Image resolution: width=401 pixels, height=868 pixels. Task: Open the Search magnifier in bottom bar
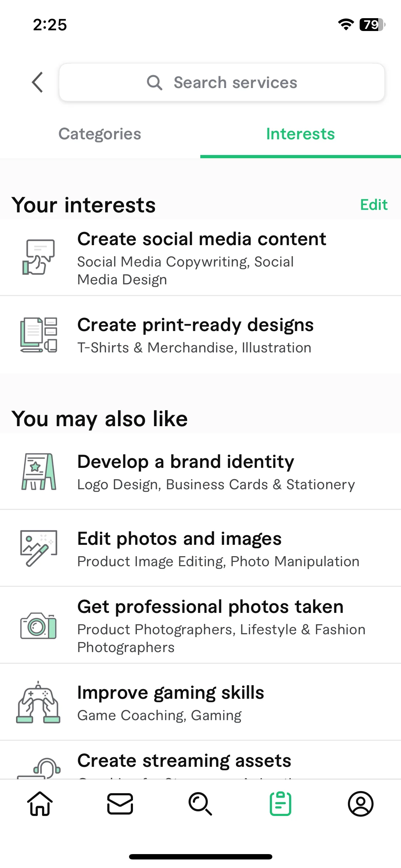(x=200, y=804)
